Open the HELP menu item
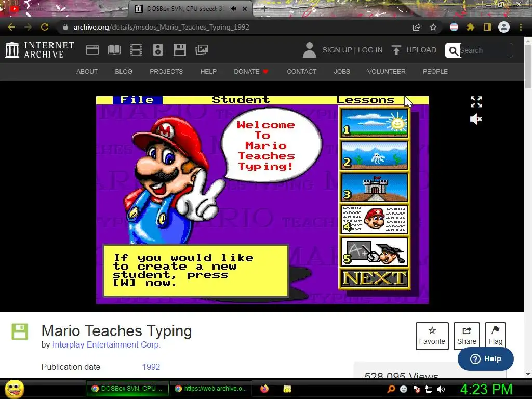 (x=208, y=72)
